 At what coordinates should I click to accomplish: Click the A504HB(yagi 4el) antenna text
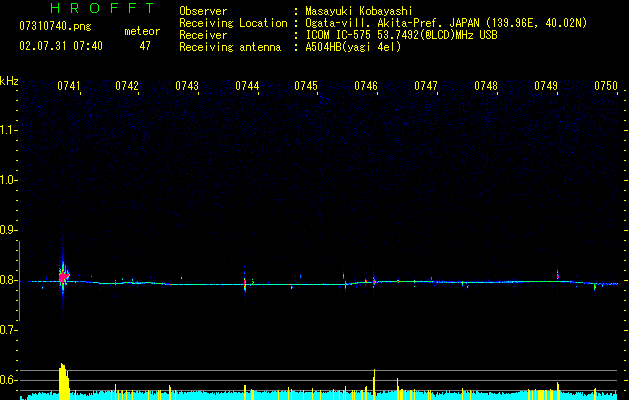[x=353, y=47]
